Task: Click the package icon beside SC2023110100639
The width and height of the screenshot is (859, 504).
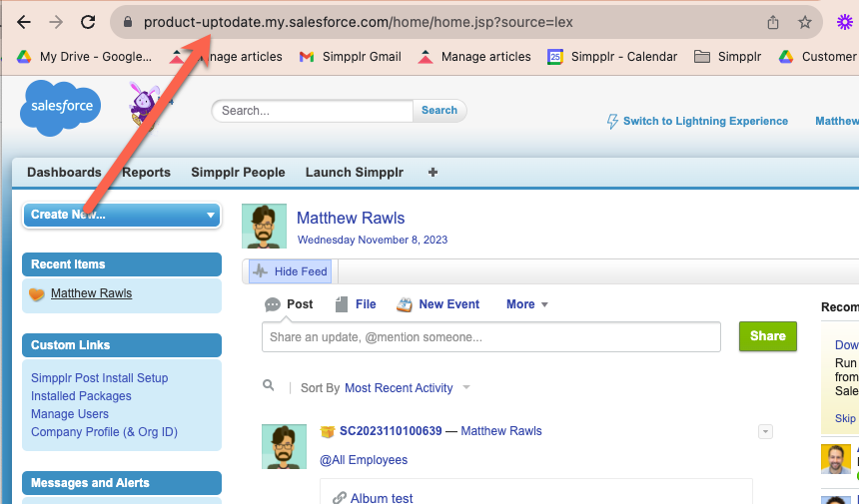Action: 327,432
